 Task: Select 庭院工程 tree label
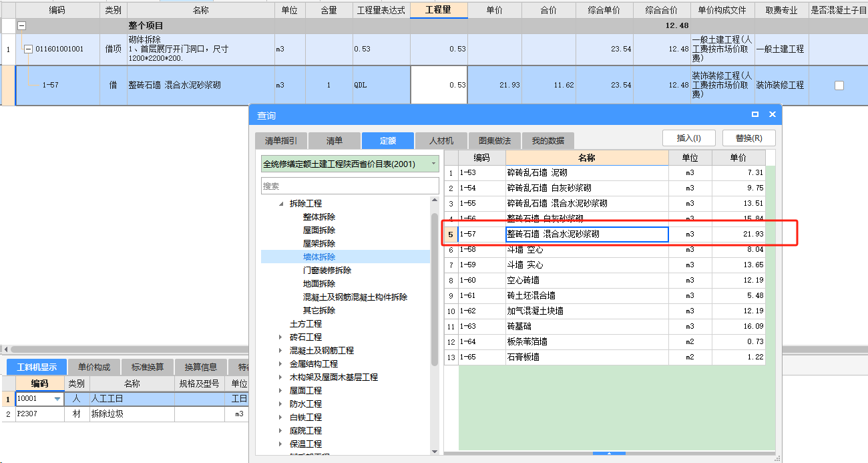pyautogui.click(x=306, y=431)
